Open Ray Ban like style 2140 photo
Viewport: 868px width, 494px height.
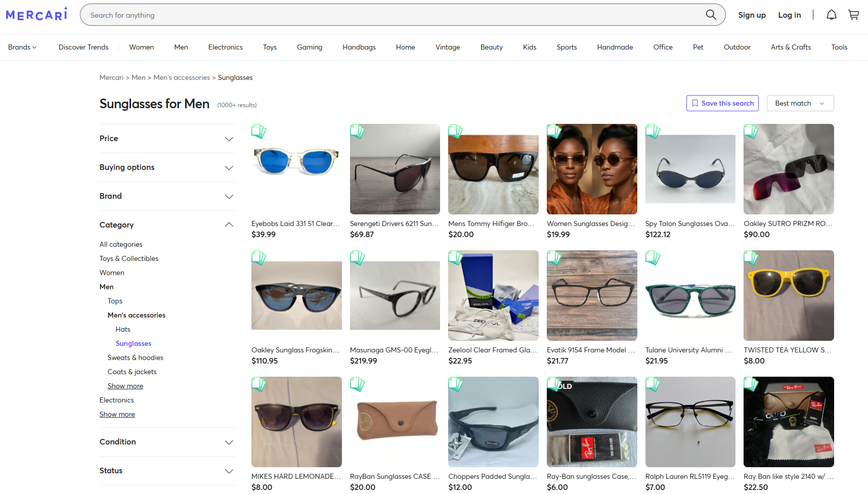tap(789, 422)
